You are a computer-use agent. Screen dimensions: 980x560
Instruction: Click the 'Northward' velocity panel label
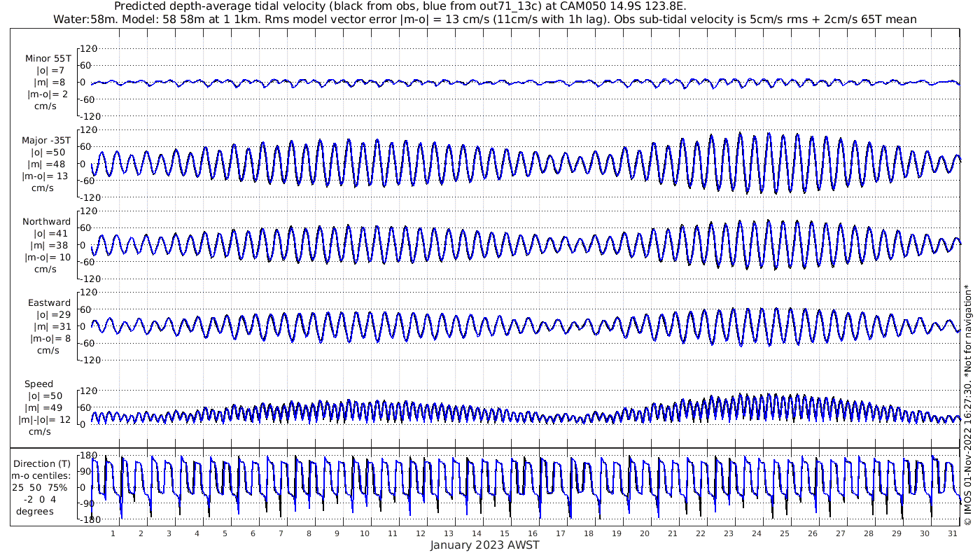[x=46, y=222]
